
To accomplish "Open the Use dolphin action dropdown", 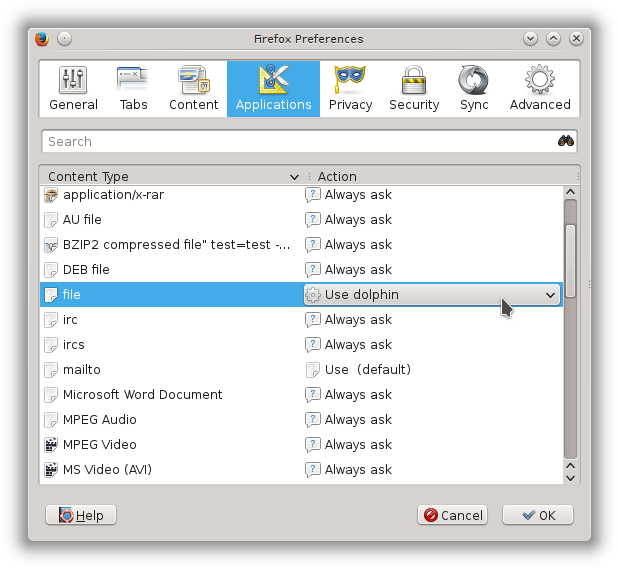I will pyautogui.click(x=432, y=294).
